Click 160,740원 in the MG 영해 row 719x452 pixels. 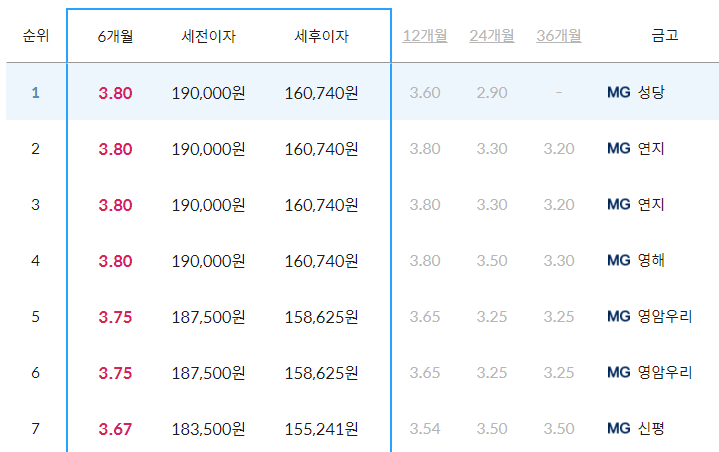pyautogui.click(x=321, y=261)
